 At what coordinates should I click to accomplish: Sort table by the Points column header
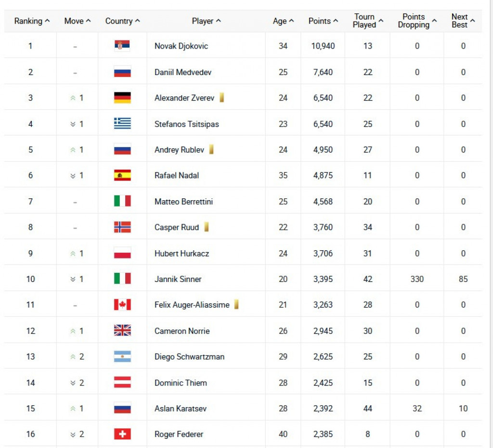[323, 21]
